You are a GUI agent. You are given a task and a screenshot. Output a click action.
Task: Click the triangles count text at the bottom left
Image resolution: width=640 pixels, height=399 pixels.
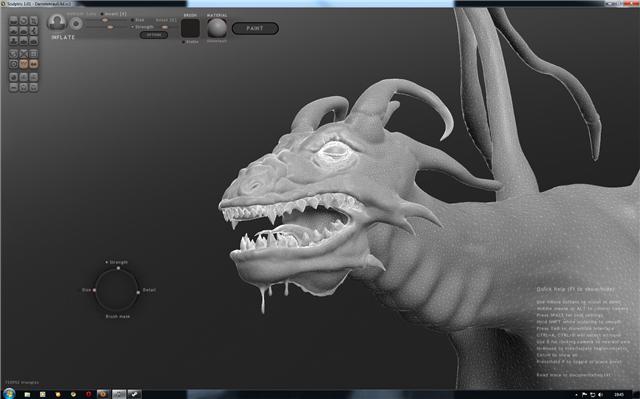pos(22,383)
